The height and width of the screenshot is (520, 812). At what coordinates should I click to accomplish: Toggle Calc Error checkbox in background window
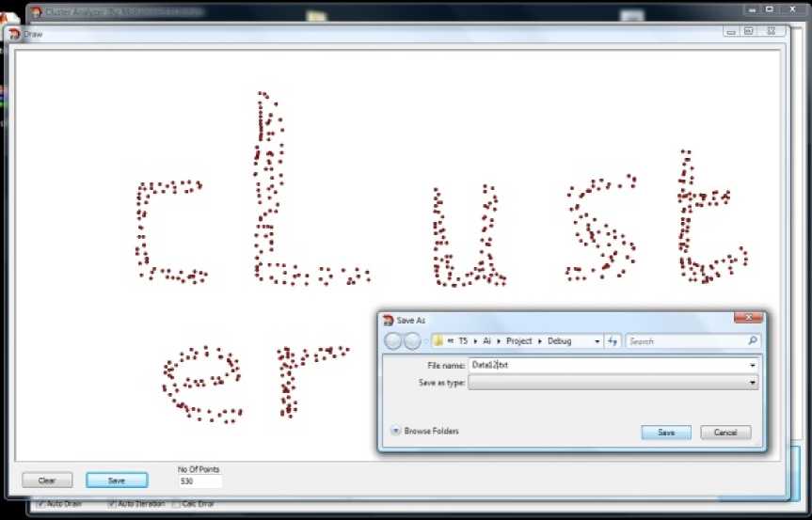tap(176, 504)
